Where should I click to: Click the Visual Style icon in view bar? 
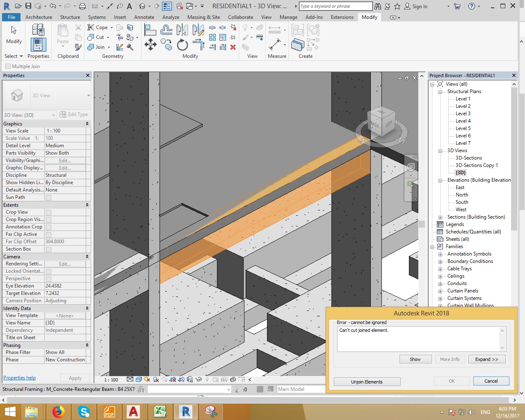[139, 379]
